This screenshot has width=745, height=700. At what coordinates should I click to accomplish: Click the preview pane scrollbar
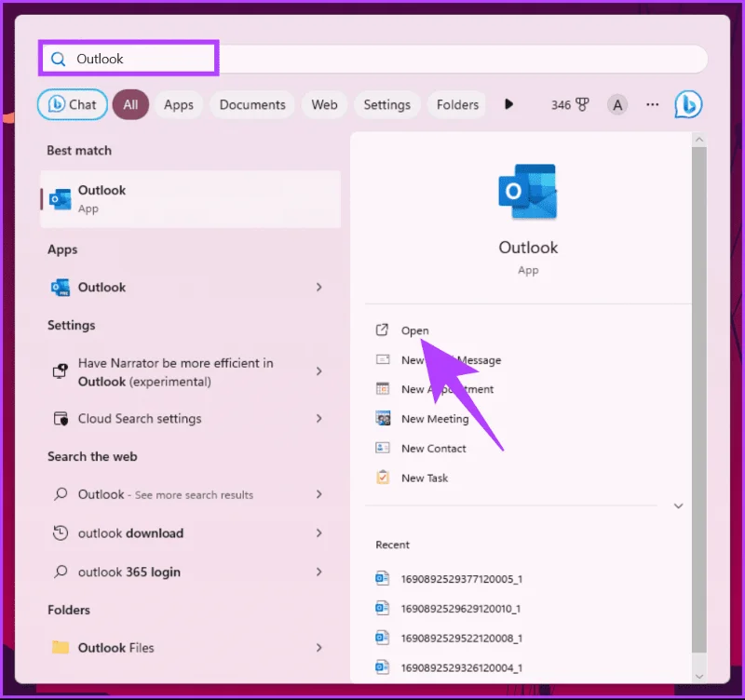pos(699,400)
